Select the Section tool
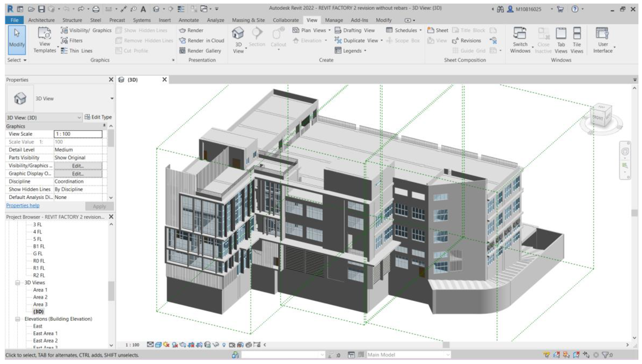 [257, 38]
